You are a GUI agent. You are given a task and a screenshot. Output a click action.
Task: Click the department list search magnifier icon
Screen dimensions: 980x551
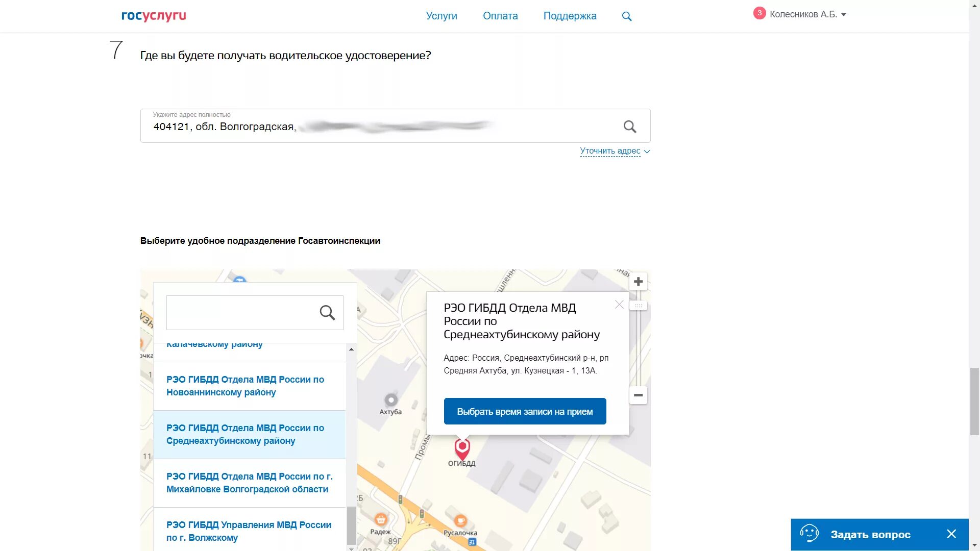click(327, 313)
